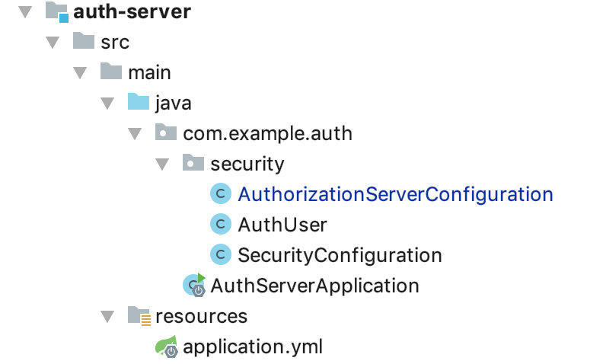Click the AuthUser class icon
The width and height of the screenshot is (603, 364).
tap(220, 225)
